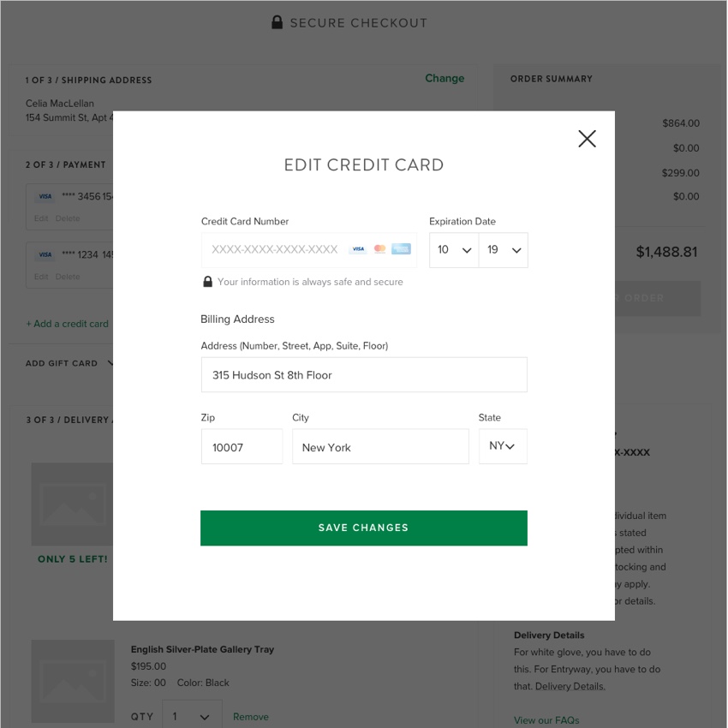The width and height of the screenshot is (728, 728).
Task: Open the QTY quantity dropdown
Action: [x=192, y=716]
